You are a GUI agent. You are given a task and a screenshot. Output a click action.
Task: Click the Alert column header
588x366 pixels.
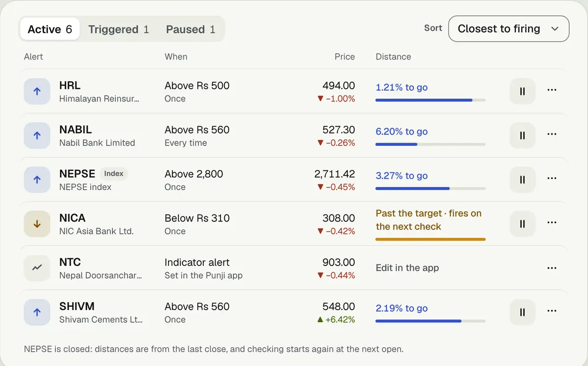[33, 57]
